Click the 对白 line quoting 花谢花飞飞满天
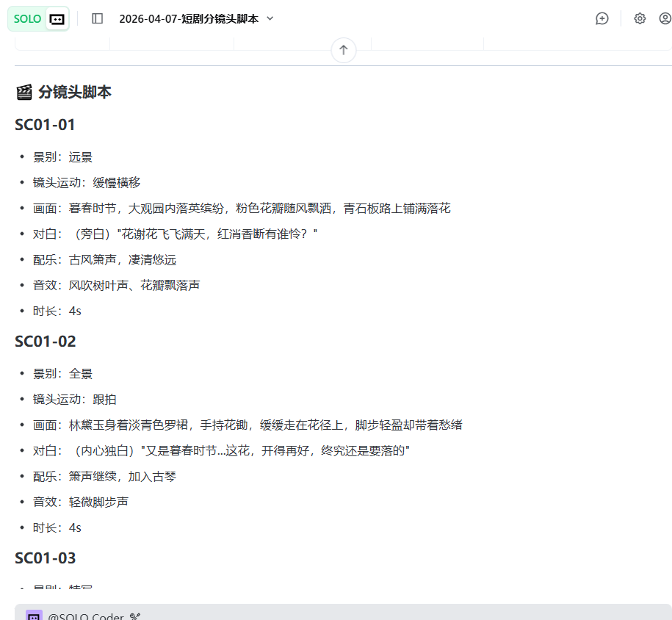This screenshot has width=672, height=620. pos(175,234)
